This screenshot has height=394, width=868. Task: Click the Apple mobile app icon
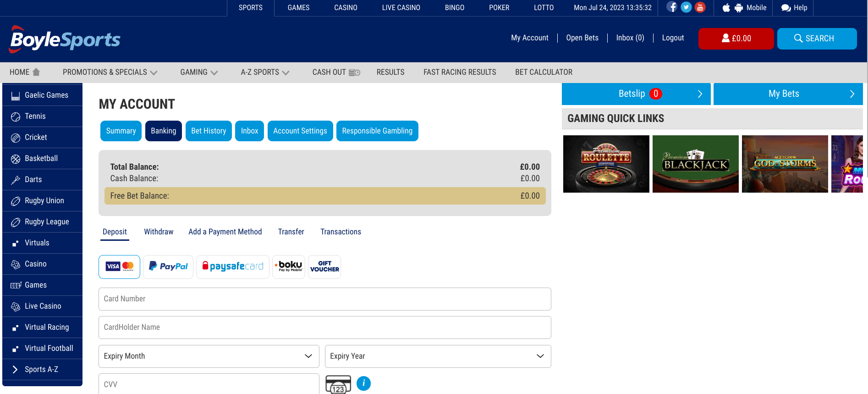pyautogui.click(x=726, y=8)
